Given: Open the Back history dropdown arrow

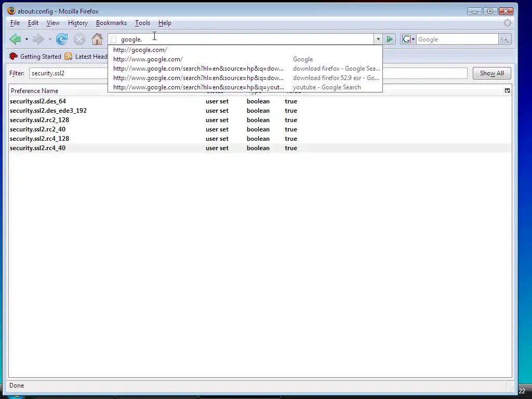Looking at the screenshot, I should pos(26,39).
